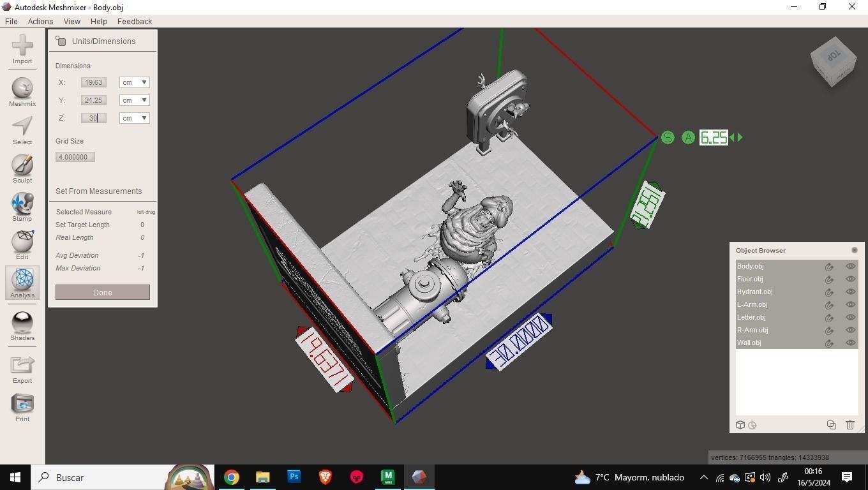Open the Actions menu
Viewport: 868px width, 490px height.
(x=40, y=21)
